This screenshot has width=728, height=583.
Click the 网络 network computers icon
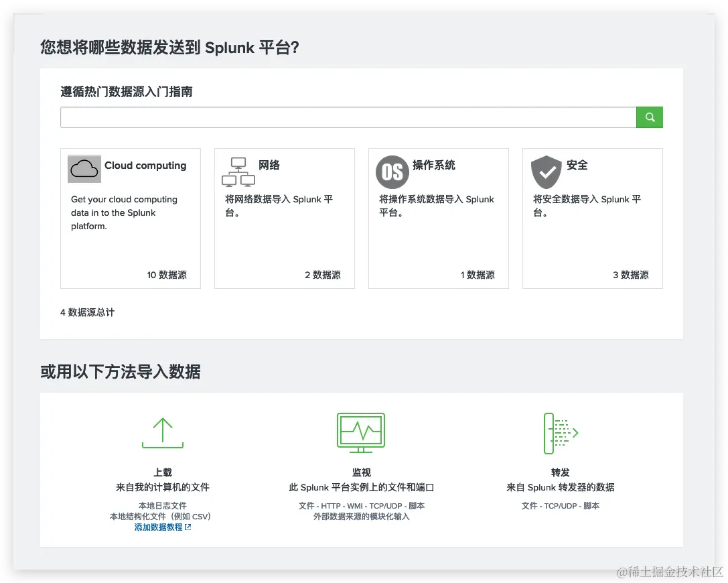tap(238, 172)
